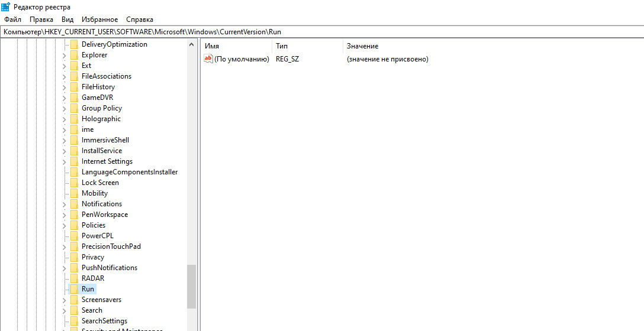The width and height of the screenshot is (644, 331).
Task: Select the Lock Screen registry key
Action: (x=100, y=183)
